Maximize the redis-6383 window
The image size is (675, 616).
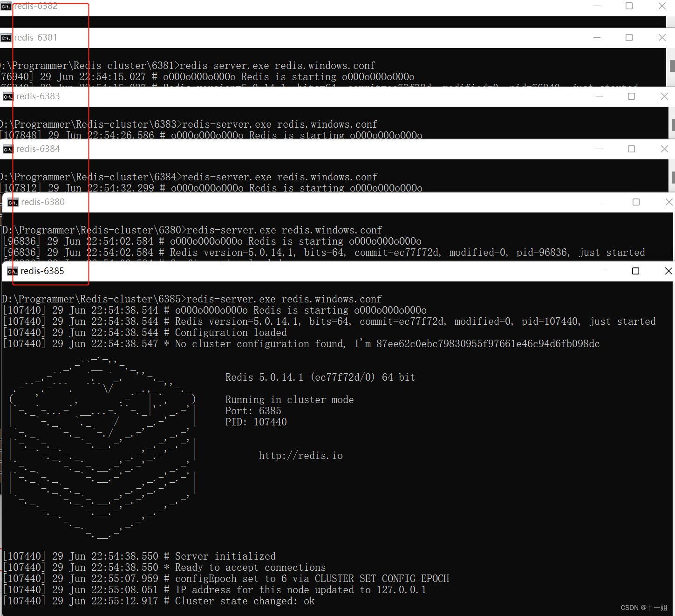click(631, 96)
